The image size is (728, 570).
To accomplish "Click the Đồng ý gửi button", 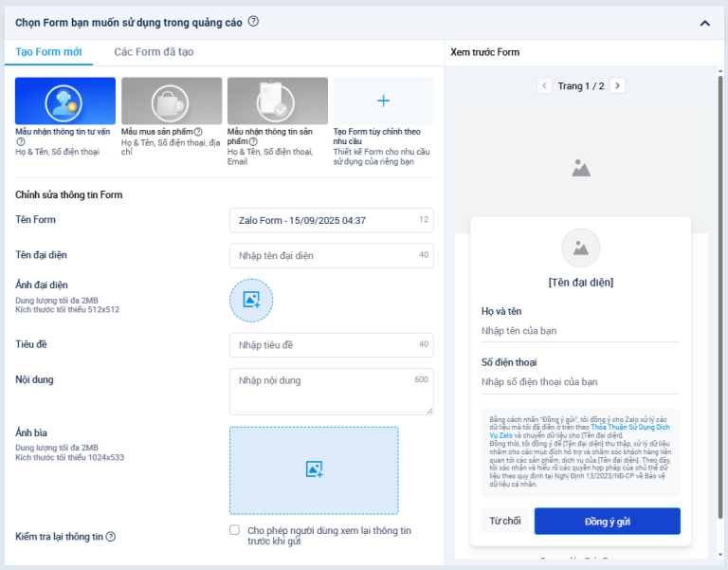I will [x=607, y=521].
